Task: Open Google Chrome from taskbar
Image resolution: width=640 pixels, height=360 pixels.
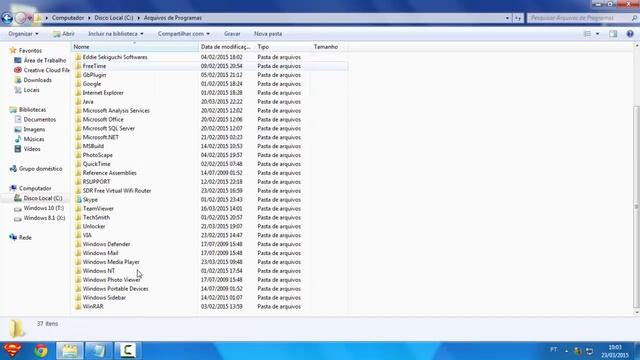Action: tap(41, 351)
